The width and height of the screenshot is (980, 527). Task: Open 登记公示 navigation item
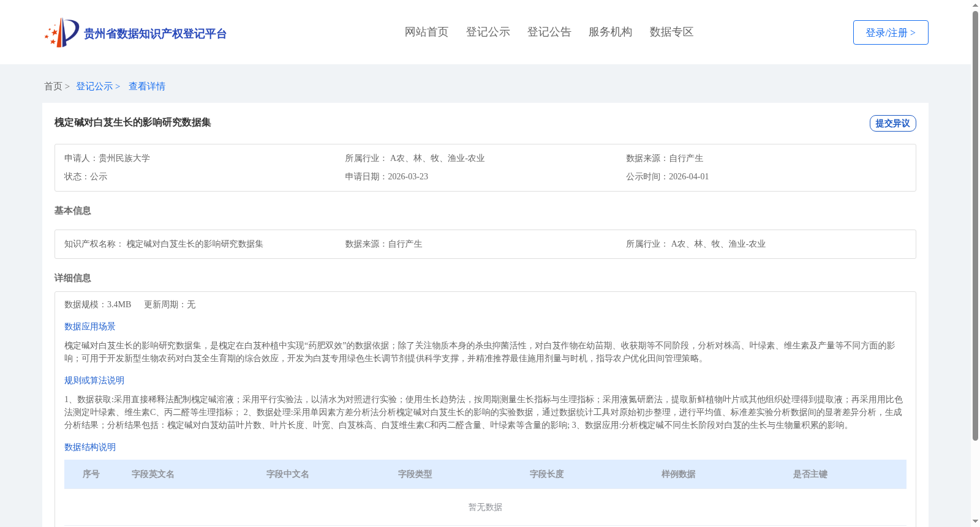(488, 32)
